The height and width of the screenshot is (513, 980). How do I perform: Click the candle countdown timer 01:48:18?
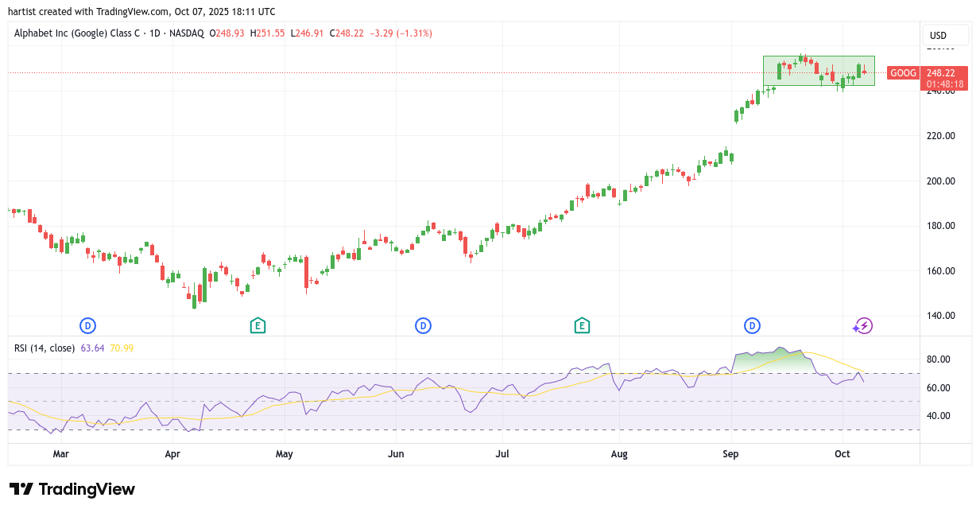(x=944, y=84)
